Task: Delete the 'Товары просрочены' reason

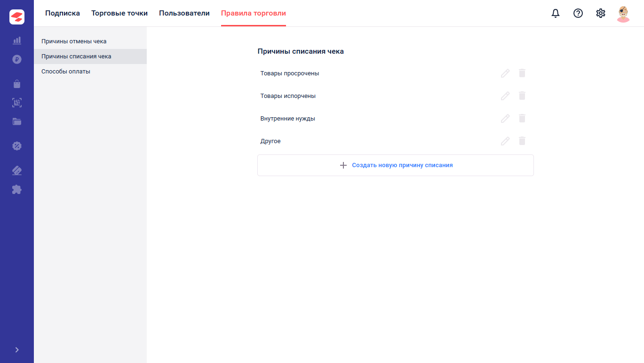Action: coord(522,73)
